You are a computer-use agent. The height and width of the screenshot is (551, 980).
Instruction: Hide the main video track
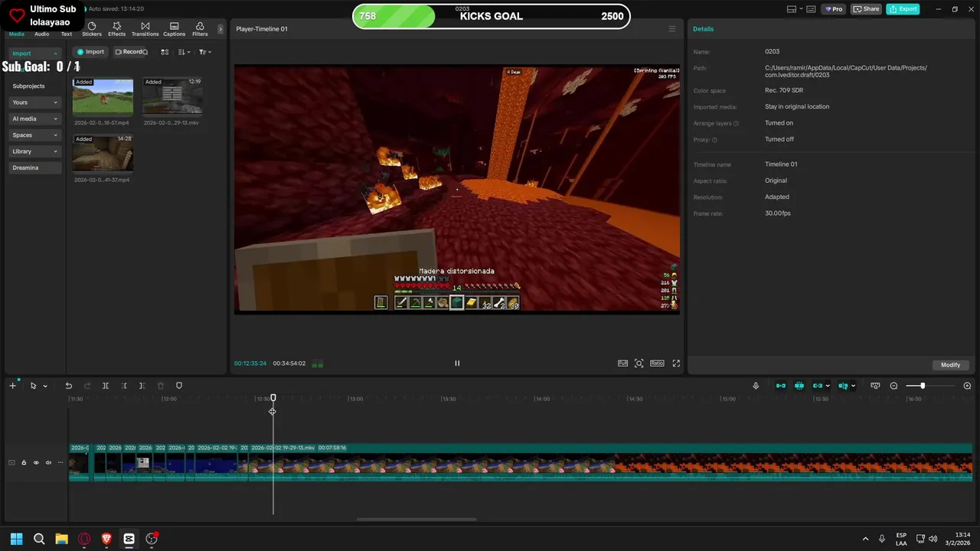[x=36, y=462]
